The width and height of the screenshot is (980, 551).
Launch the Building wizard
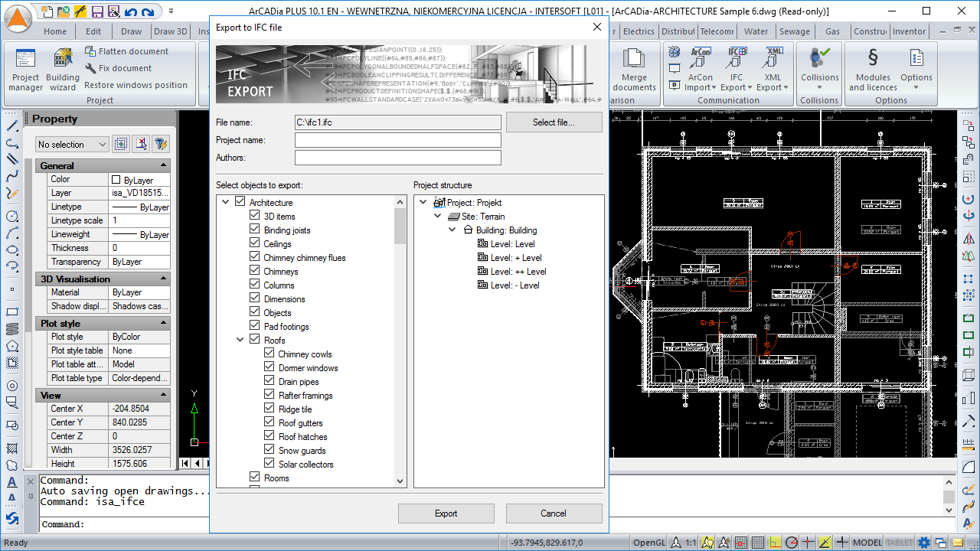click(62, 69)
